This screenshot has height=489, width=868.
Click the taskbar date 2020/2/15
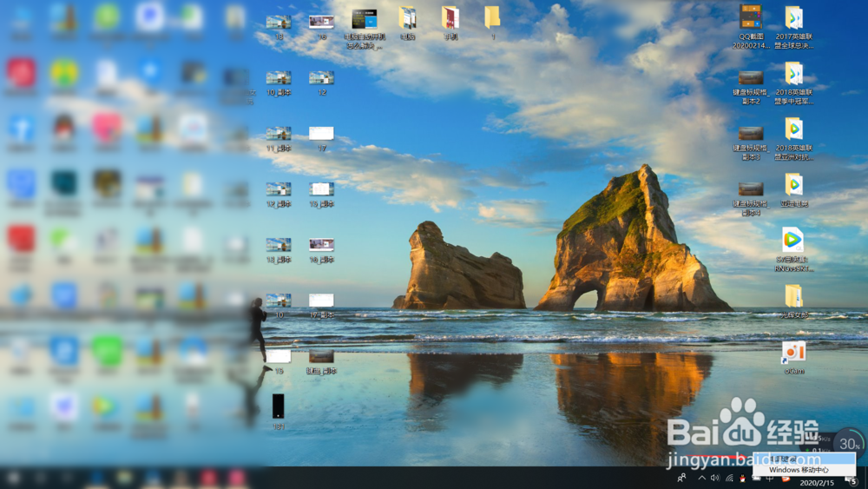(817, 483)
